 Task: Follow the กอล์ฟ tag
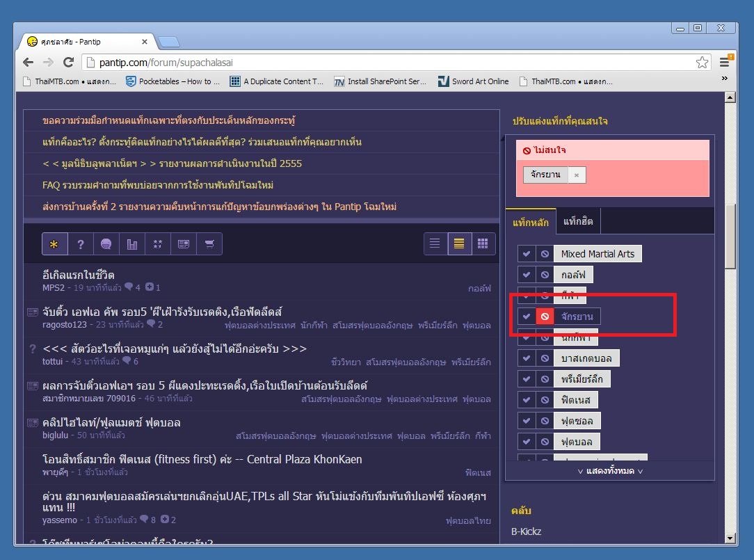527,275
